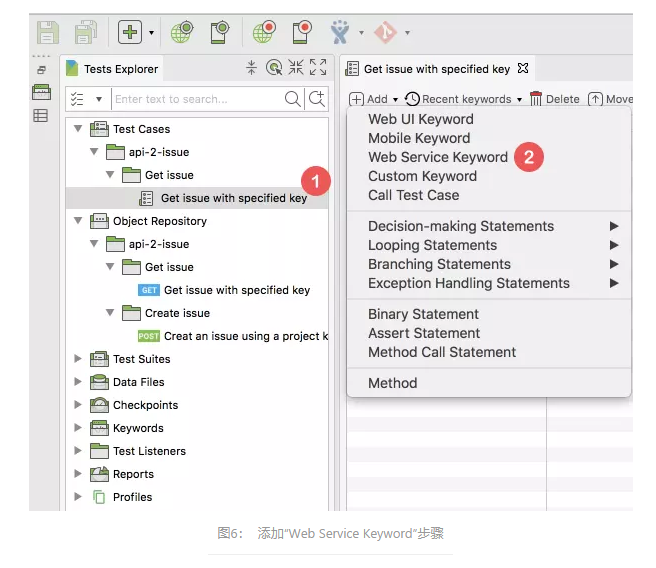Expand the Checkpoints node
The height and width of the screenshot is (568, 656).
click(x=78, y=404)
